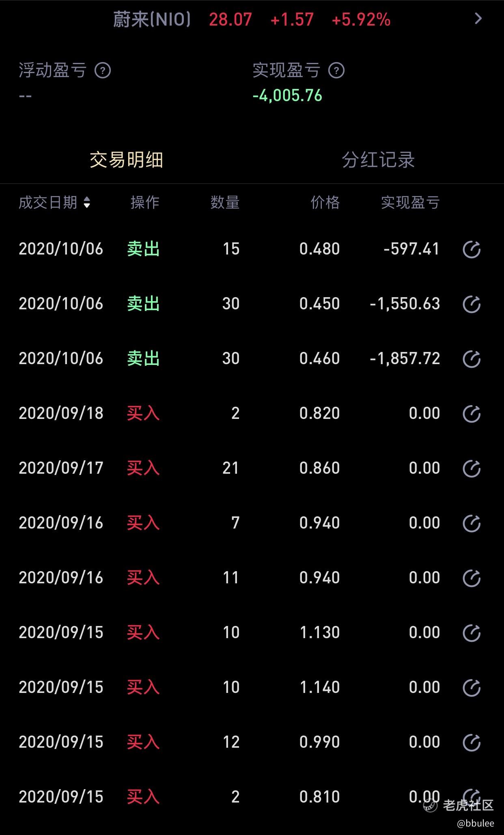
Task: Open help for 浮动盈亏
Action: 103,71
